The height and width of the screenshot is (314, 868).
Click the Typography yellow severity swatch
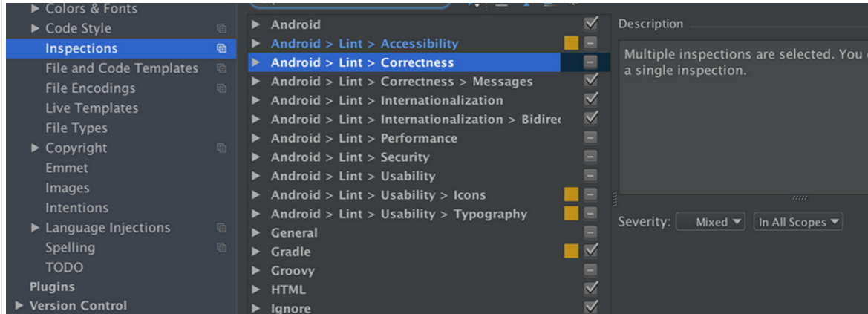pyautogui.click(x=571, y=214)
